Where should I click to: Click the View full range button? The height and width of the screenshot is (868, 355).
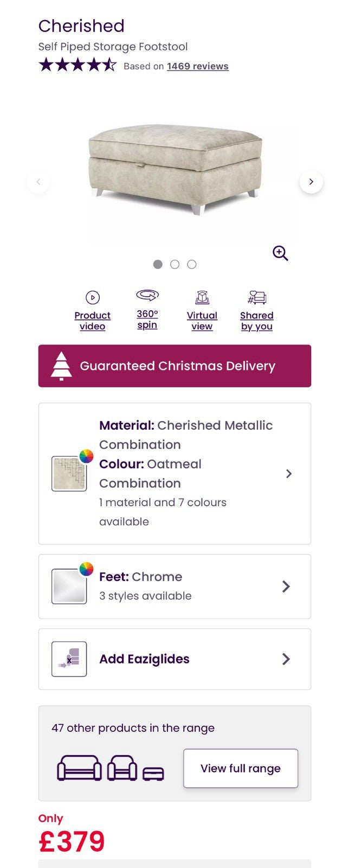tap(241, 768)
